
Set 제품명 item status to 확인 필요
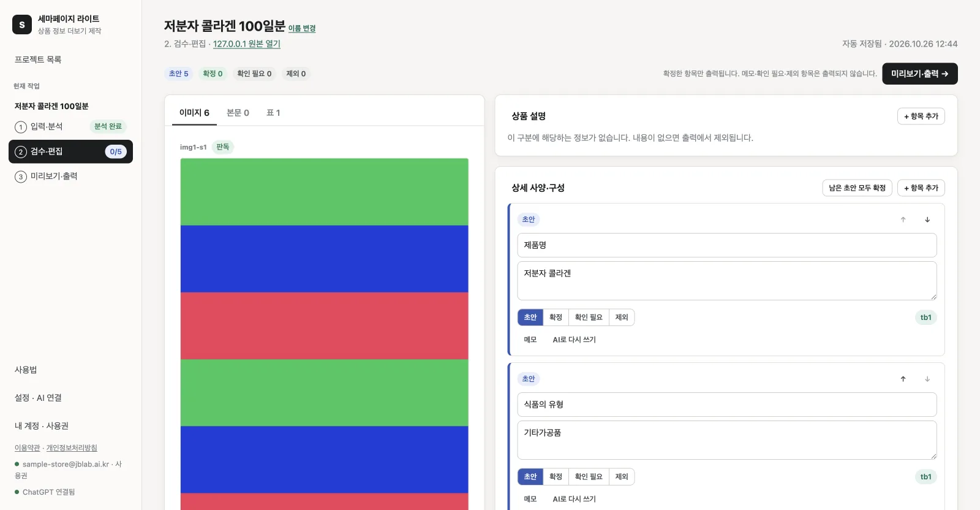click(x=589, y=318)
